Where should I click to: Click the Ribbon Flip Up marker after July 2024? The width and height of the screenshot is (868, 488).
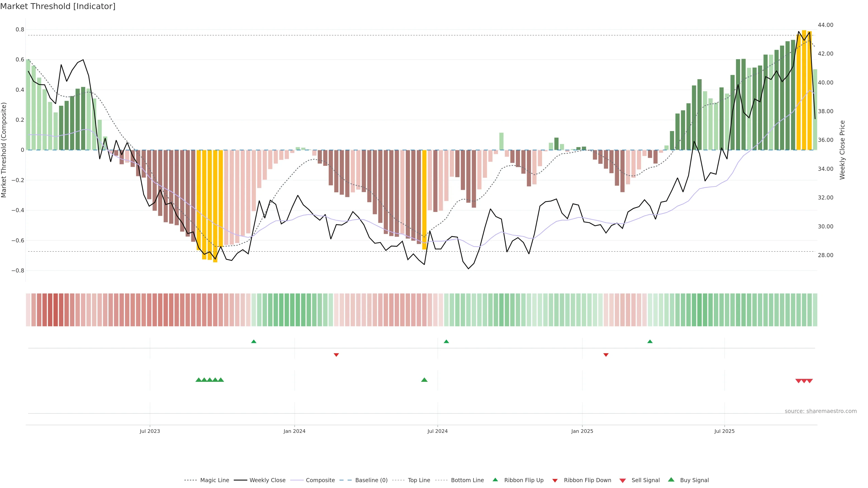[x=446, y=342]
